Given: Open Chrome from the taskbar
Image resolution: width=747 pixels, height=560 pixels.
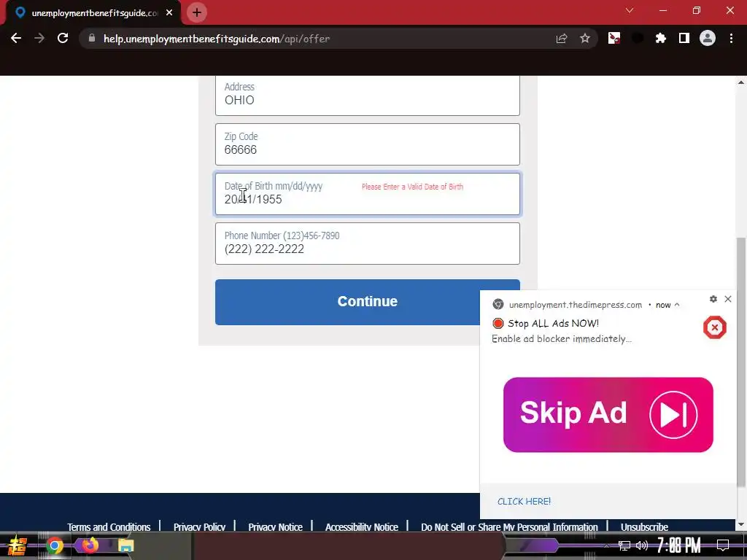Looking at the screenshot, I should click(x=55, y=545).
